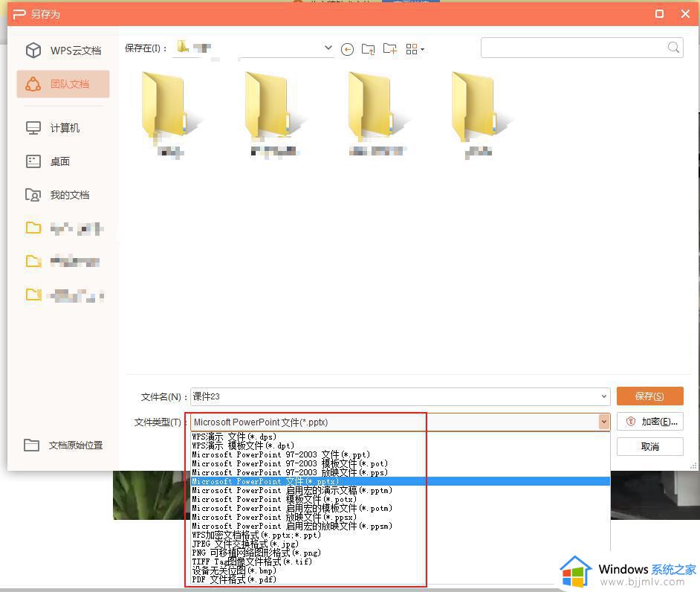The width and height of the screenshot is (700, 592).
Task: Create a new folder icon
Action: point(389,49)
